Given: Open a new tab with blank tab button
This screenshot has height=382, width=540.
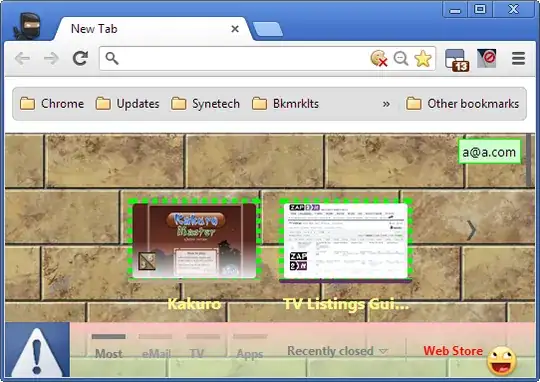Looking at the screenshot, I should coord(268,29).
